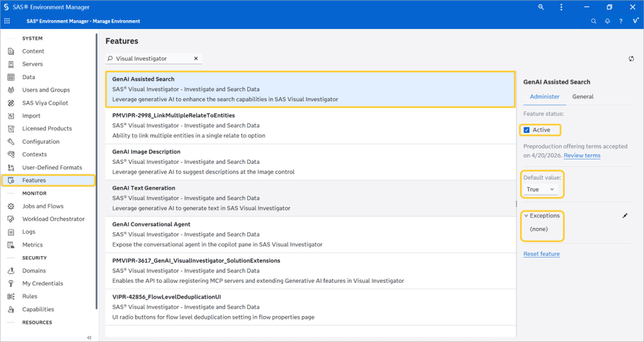Navigate to My Credentials
Viewport: 644px width, 342px height.
click(x=43, y=284)
